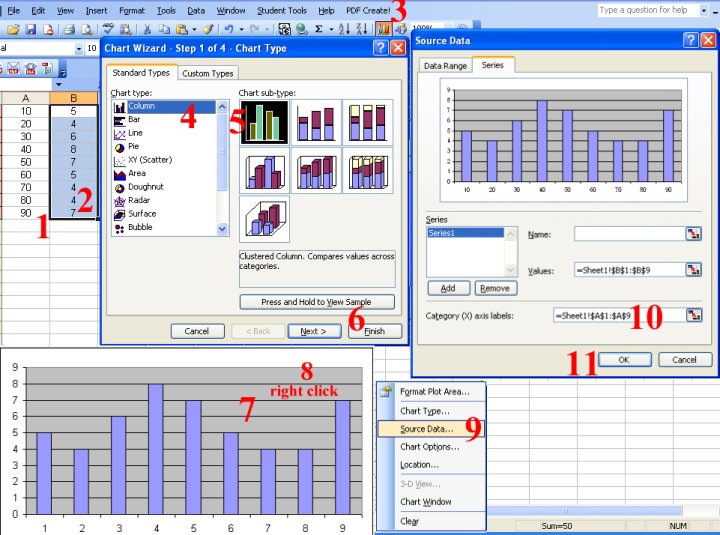Click the Permission document icon in toolbar
This screenshot has width=720, height=535.
pos(48,30)
